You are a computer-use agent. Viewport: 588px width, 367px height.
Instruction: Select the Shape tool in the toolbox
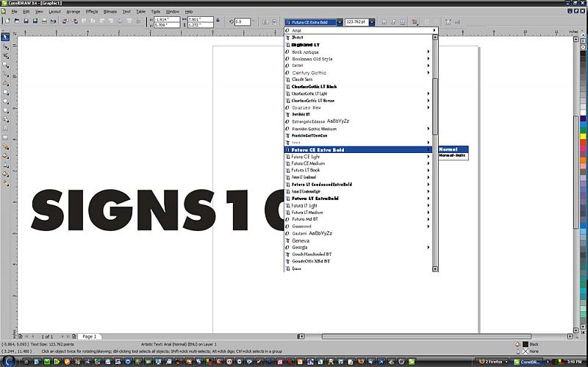pyautogui.click(x=5, y=46)
